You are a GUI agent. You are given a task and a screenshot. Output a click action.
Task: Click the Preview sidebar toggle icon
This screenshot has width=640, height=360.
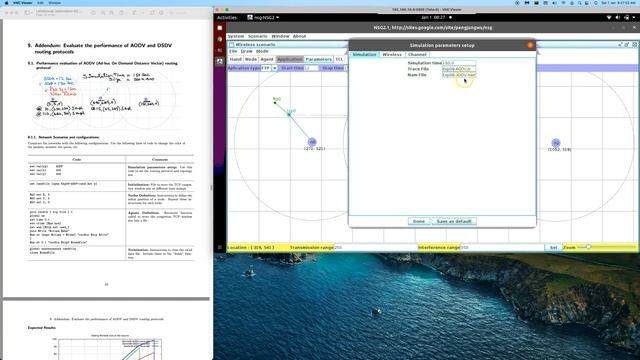coord(28,13)
